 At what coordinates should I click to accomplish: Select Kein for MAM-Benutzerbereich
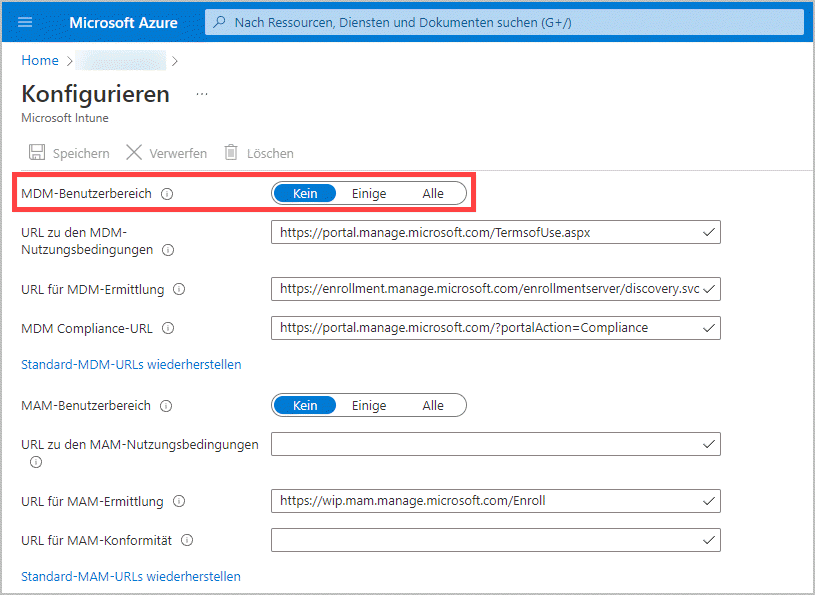tap(305, 405)
